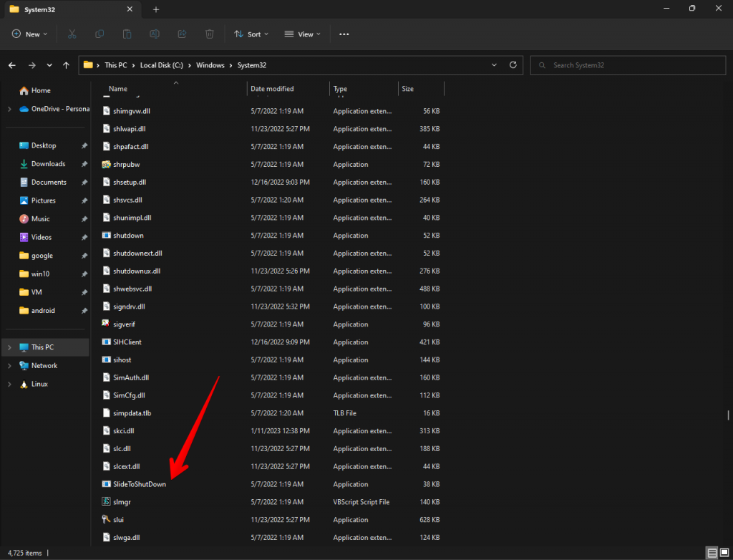Select the skci.dll file
Screen dimensions: 733x560
click(x=123, y=431)
